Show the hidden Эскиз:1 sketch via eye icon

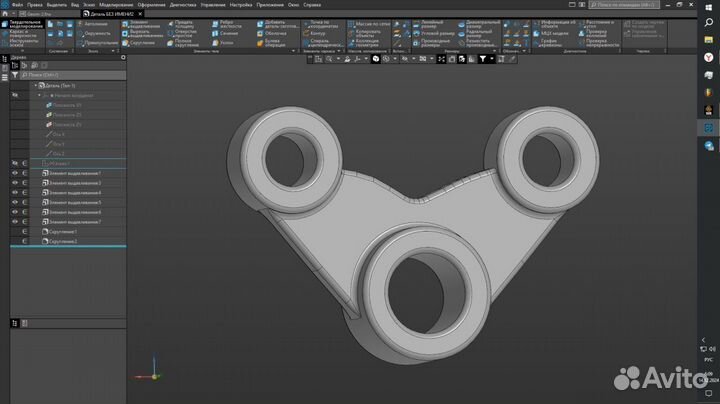[x=15, y=163]
